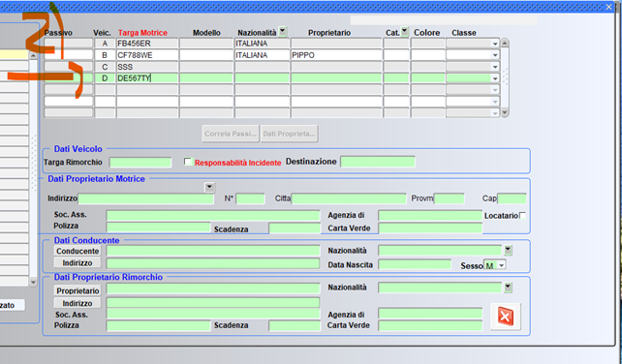This screenshot has width=622, height=364.
Task: Click the Correla Passi... button
Action: [x=231, y=134]
